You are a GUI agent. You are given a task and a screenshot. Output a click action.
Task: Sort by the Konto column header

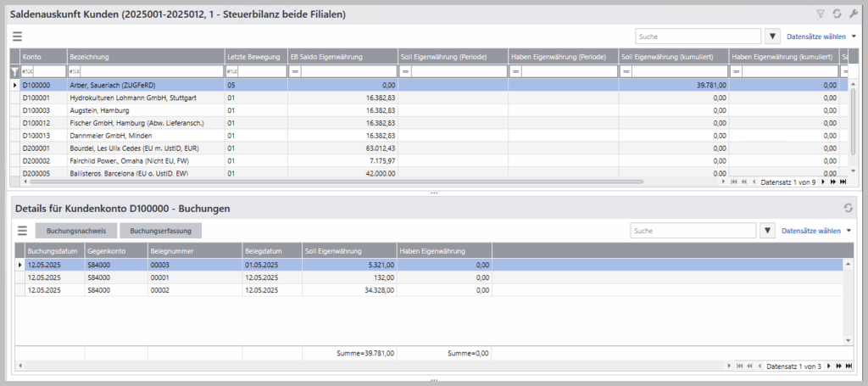43,56
